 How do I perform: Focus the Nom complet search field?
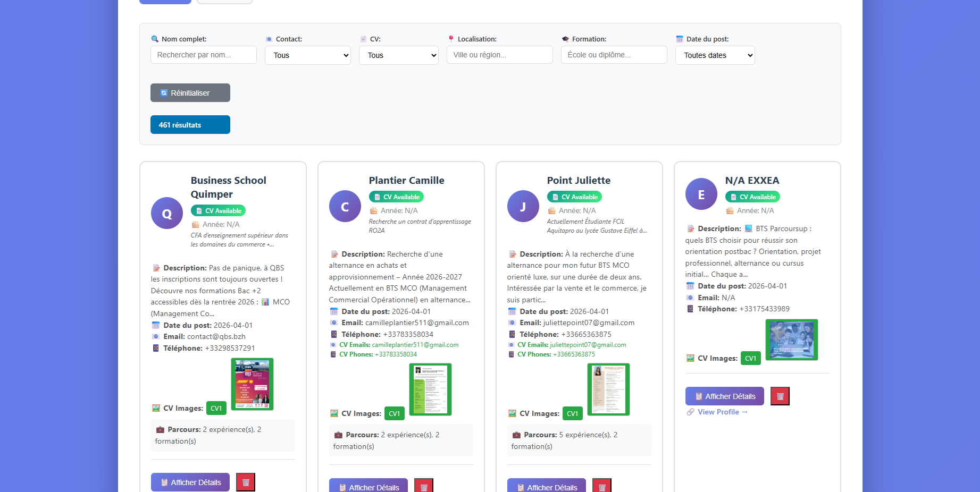[203, 55]
